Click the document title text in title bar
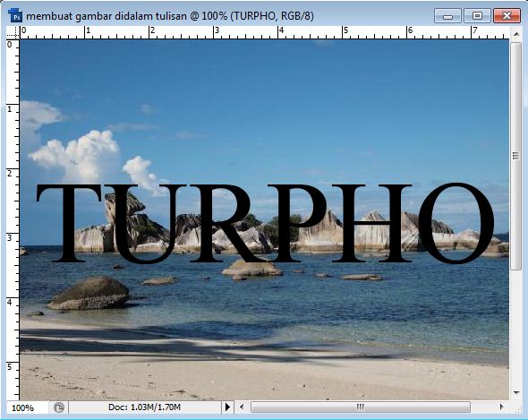Image resolution: width=528 pixels, height=420 pixels. coord(170,16)
